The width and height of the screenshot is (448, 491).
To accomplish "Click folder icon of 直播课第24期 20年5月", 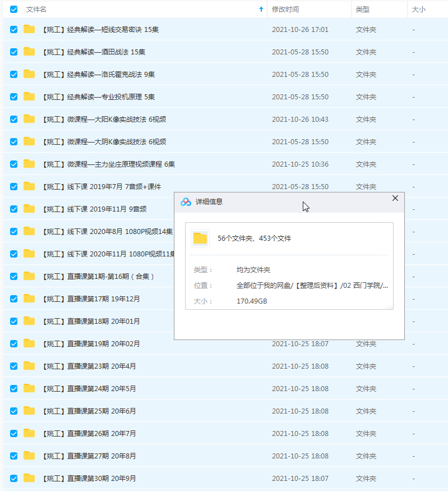I will [x=29, y=388].
